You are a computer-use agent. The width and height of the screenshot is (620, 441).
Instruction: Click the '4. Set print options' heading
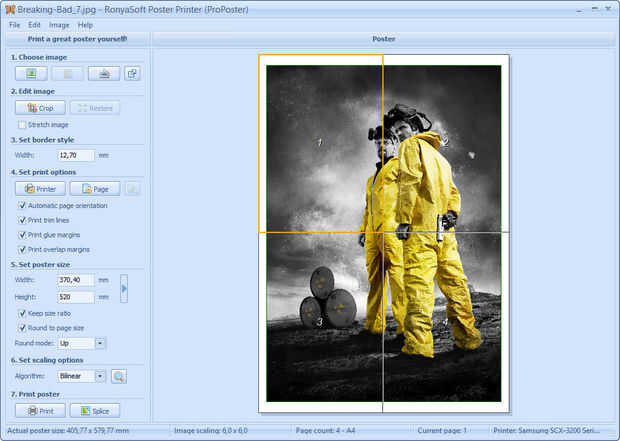click(x=43, y=172)
